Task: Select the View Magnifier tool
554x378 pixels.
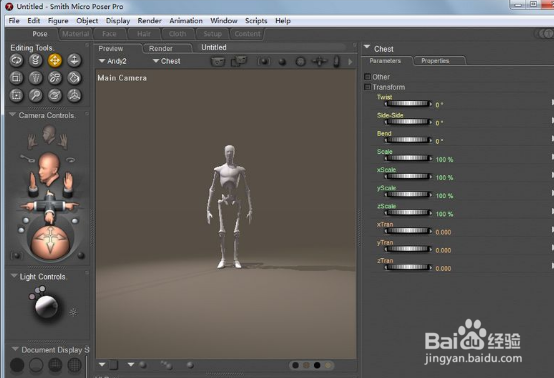Action: click(35, 95)
